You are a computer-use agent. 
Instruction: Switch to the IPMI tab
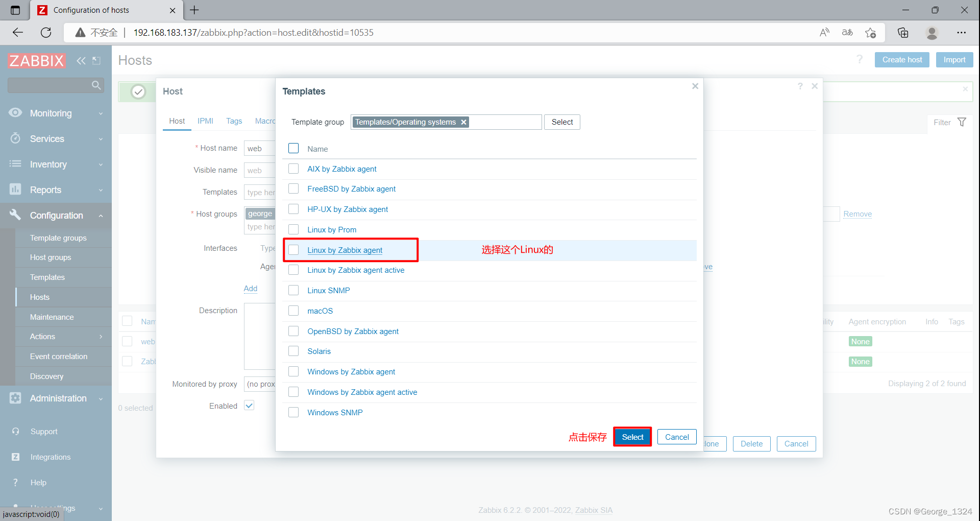205,121
